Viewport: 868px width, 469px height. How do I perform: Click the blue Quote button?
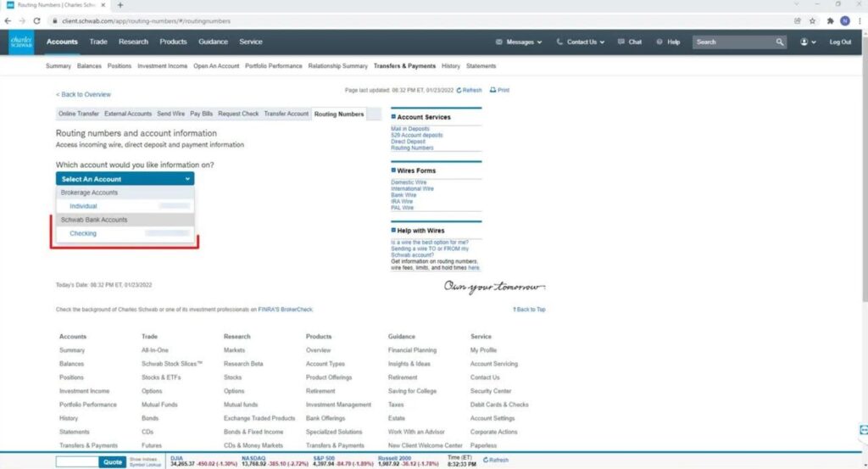click(113, 462)
